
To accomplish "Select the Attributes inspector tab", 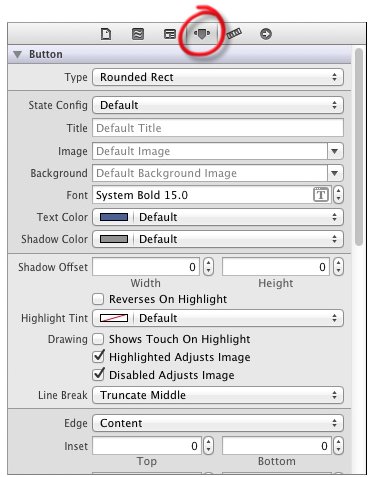I will click(202, 33).
